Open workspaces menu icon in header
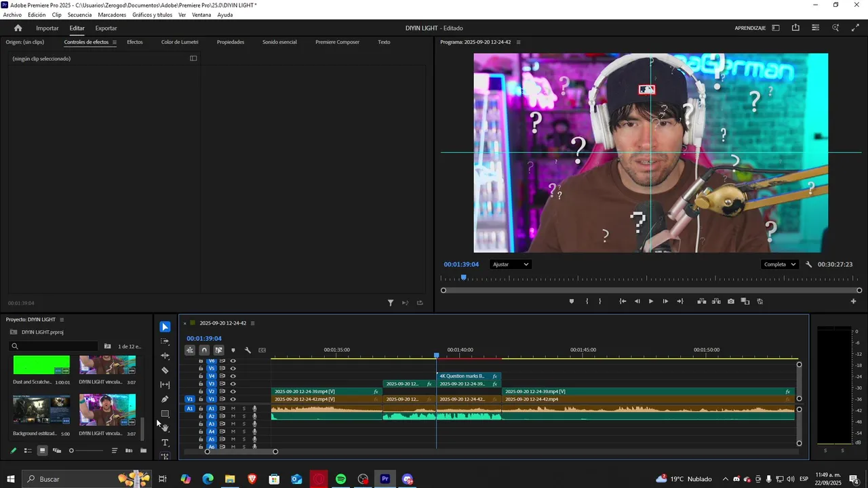Viewport: 868px width, 488px height. (776, 28)
